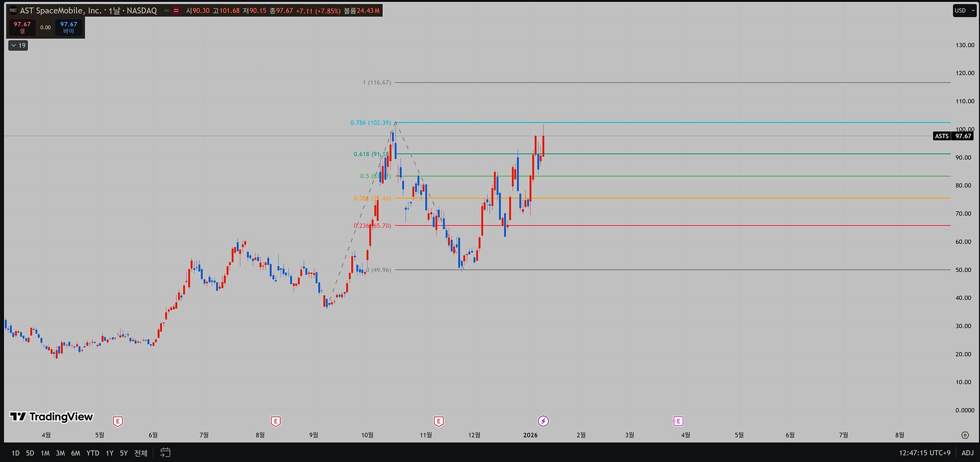Viewport: 980px width, 462px height.
Task: Click the 110.00 price scale label
Action: coord(965,101)
